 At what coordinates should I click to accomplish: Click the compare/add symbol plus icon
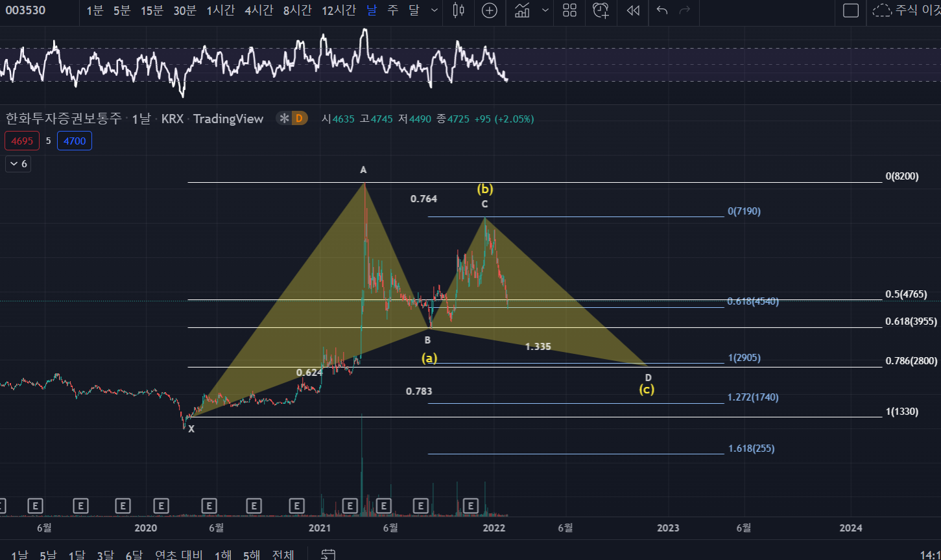point(490,10)
